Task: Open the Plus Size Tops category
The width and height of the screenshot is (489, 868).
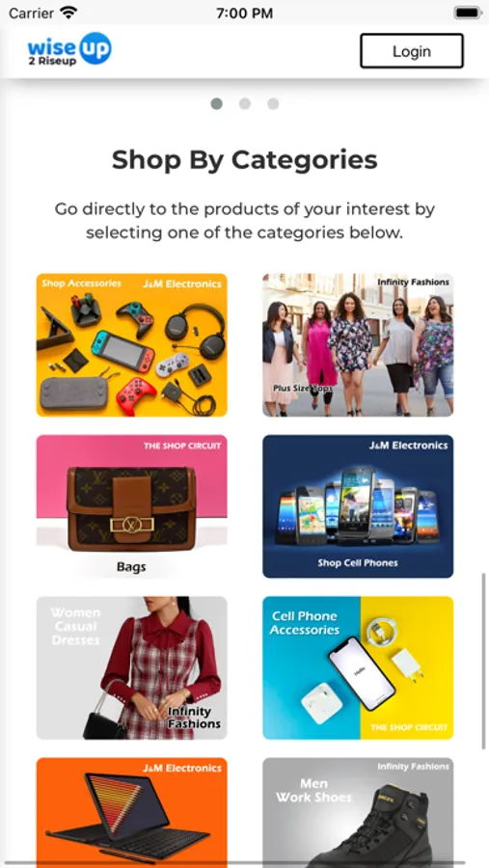Action: [358, 345]
